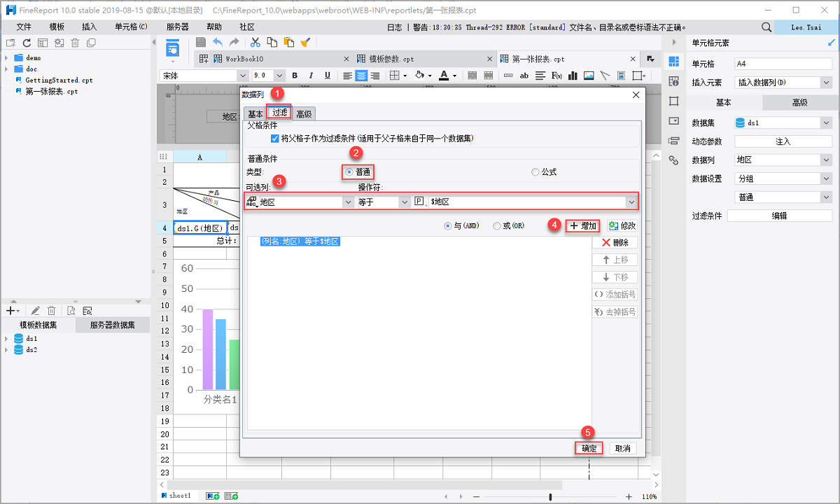Image resolution: width=840 pixels, height=504 pixels.
Task: Click the undo arrow icon
Action: tap(218, 43)
